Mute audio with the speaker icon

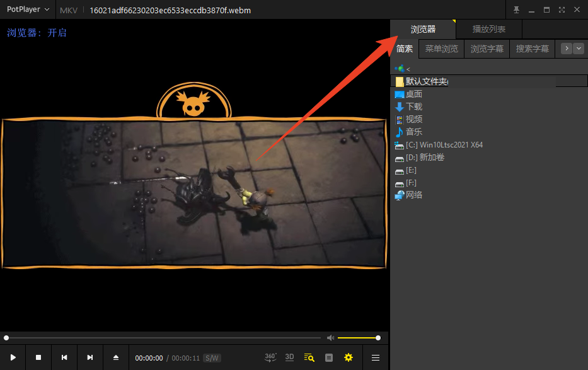tap(330, 338)
